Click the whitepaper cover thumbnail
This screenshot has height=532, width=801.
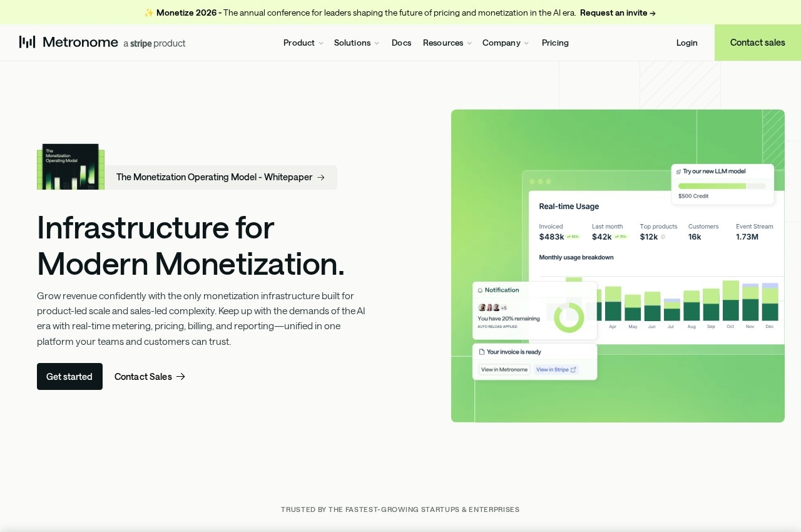pyautogui.click(x=71, y=166)
